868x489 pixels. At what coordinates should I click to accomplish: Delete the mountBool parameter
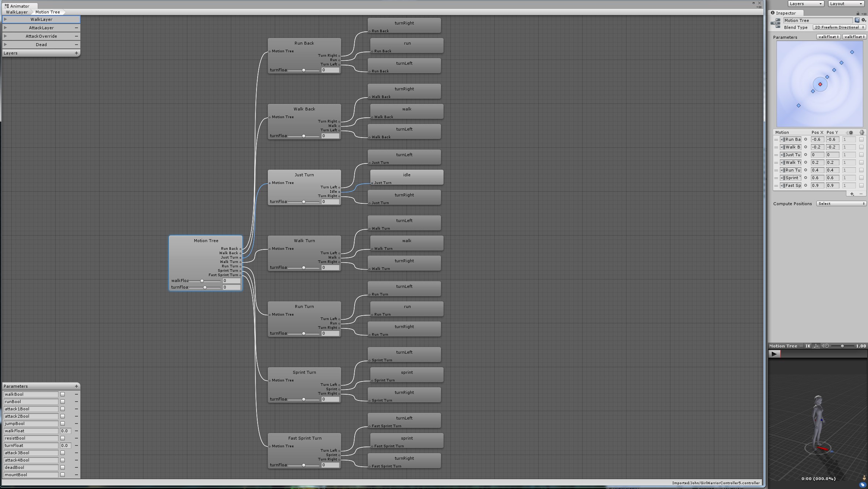pos(76,475)
